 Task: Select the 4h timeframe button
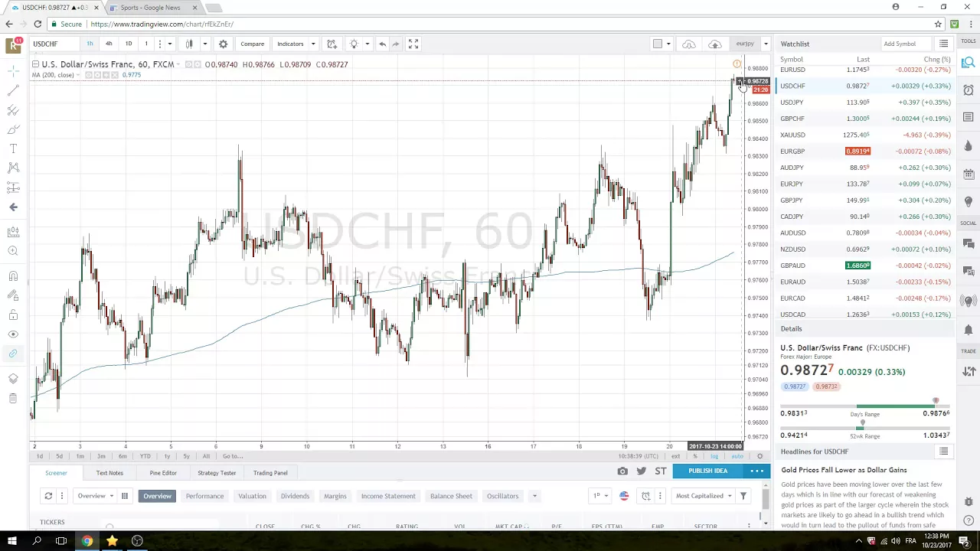[109, 44]
